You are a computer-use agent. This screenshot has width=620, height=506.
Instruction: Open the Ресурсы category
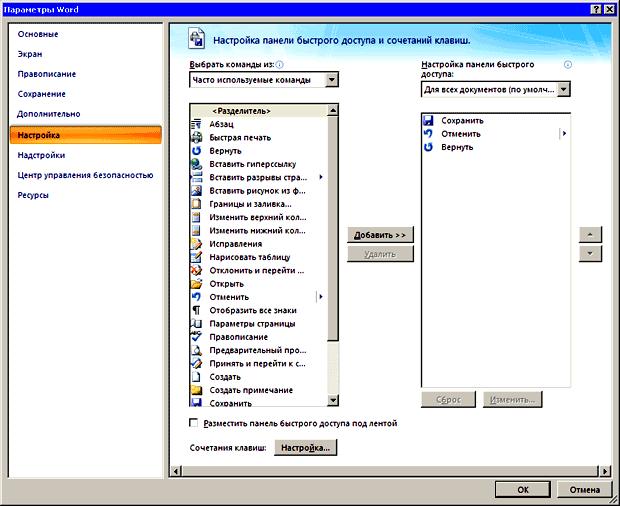(x=33, y=195)
